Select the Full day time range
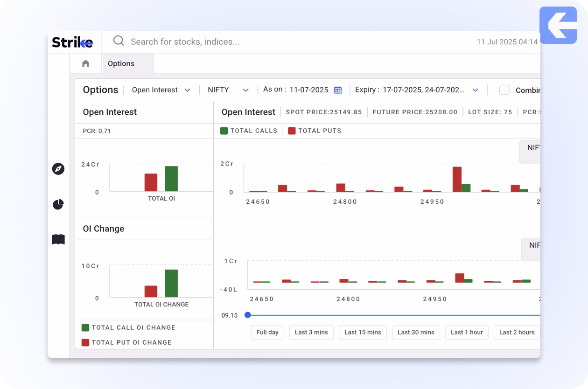Viewport: 588px width, 389px height. coord(267,332)
